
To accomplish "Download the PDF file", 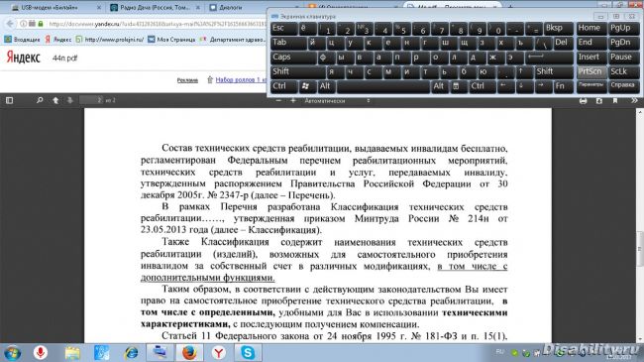I will pos(599,101).
